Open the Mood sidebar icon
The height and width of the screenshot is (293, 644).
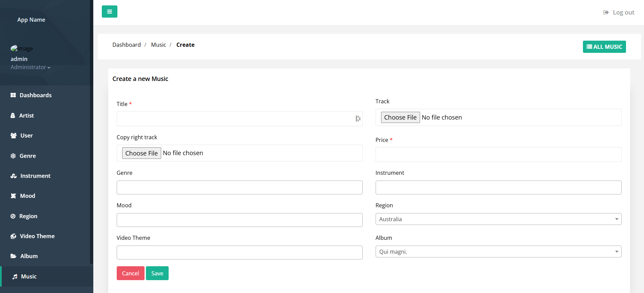(x=13, y=196)
